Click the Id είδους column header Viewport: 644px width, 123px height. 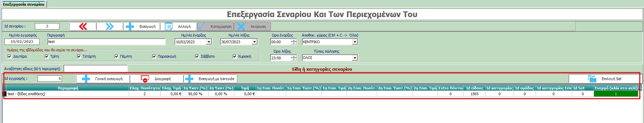point(475,88)
